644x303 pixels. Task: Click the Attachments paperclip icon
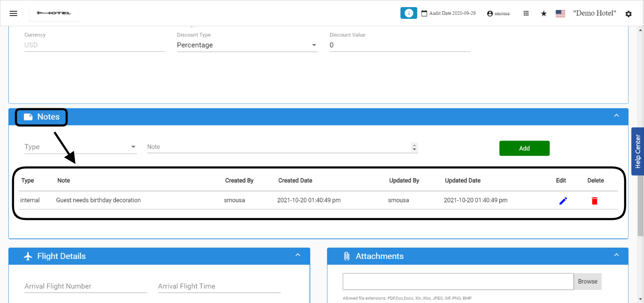pos(347,256)
